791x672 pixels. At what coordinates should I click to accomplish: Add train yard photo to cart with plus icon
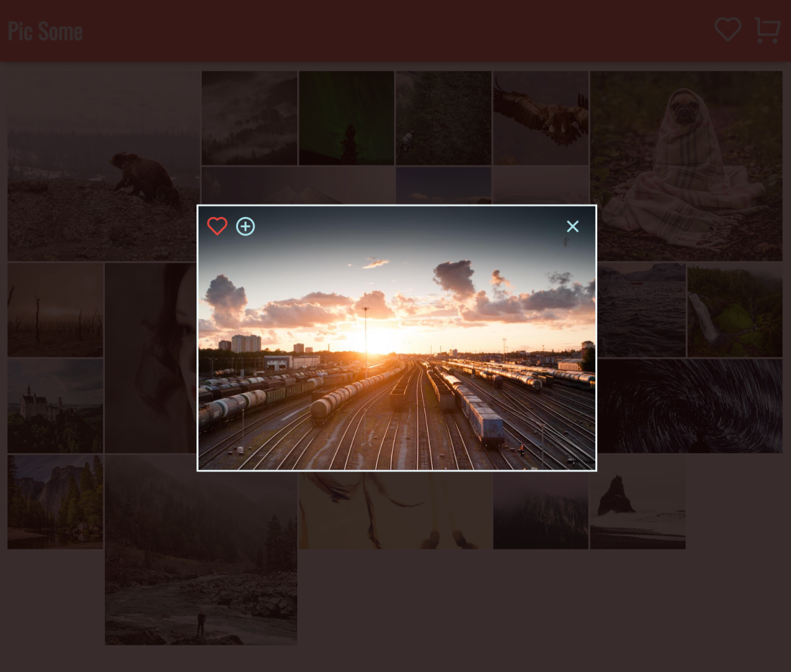245,227
